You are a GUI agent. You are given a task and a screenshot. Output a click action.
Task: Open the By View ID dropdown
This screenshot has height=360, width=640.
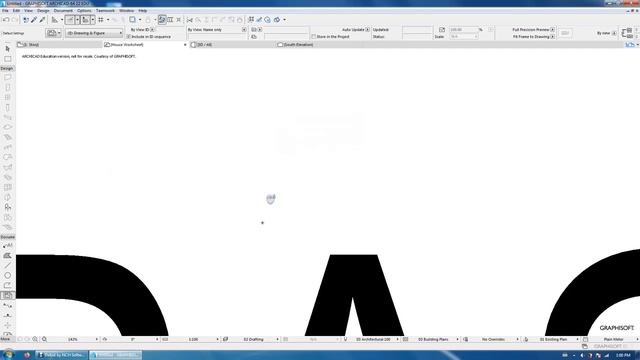tap(152, 30)
